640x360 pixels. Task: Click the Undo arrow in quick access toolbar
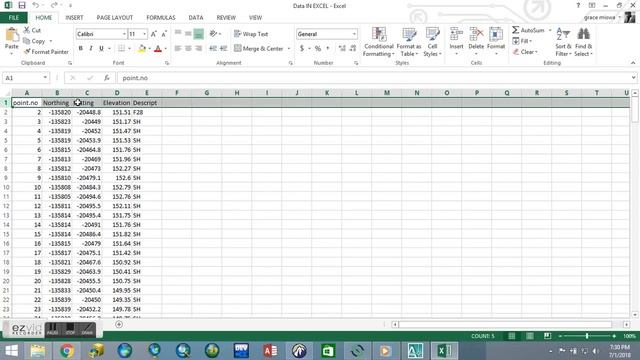pos(36,5)
